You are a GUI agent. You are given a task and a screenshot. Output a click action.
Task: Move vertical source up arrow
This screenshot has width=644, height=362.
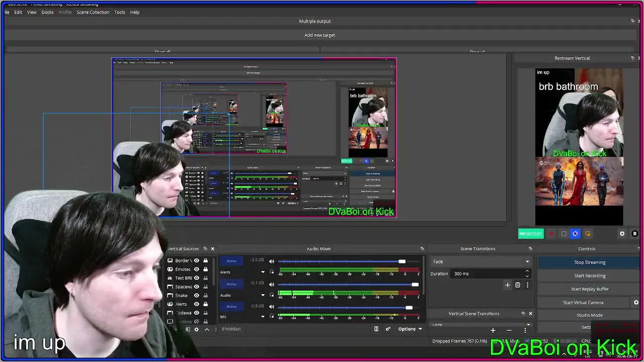coord(207,329)
